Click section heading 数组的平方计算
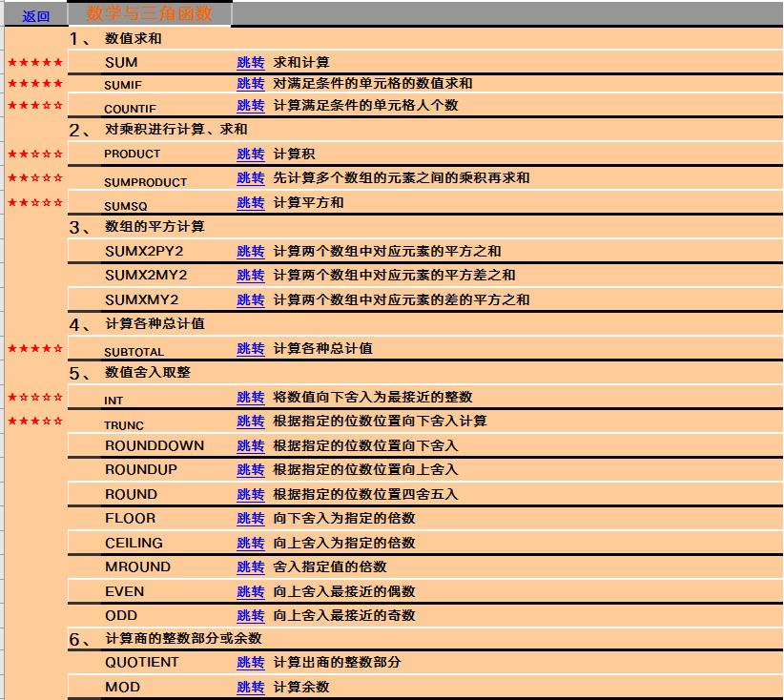This screenshot has width=784, height=700. pyautogui.click(x=155, y=227)
